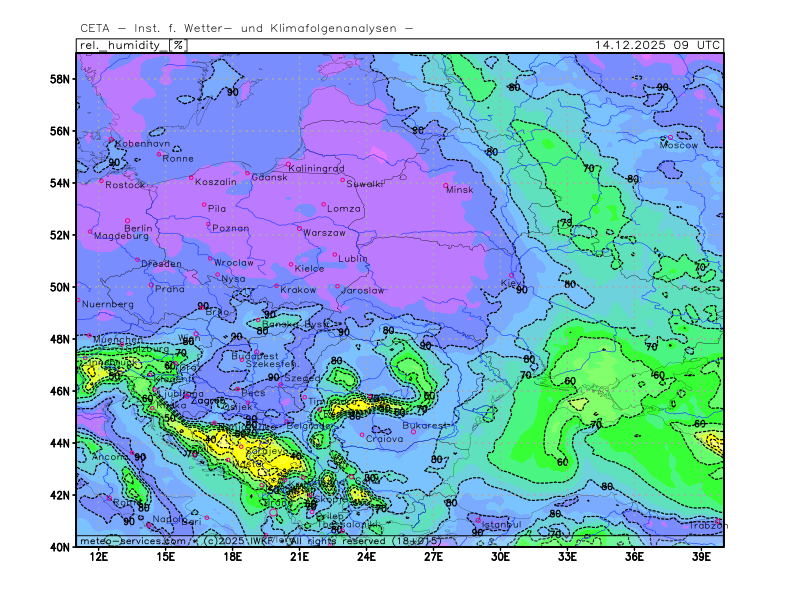Click the Bukarest city marker
The height and width of the screenshot is (600, 800).
[x=413, y=431]
